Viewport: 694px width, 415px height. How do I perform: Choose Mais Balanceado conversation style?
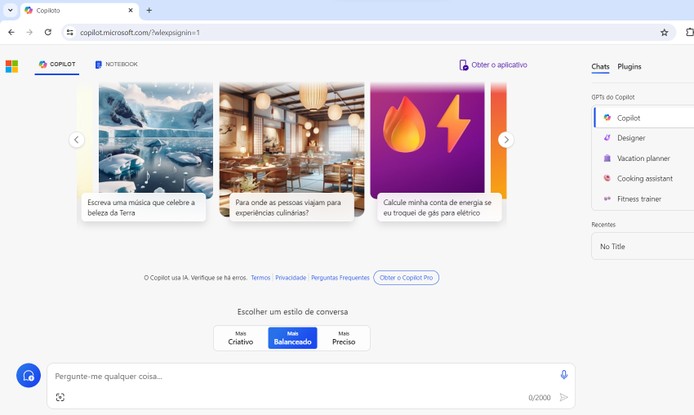293,338
